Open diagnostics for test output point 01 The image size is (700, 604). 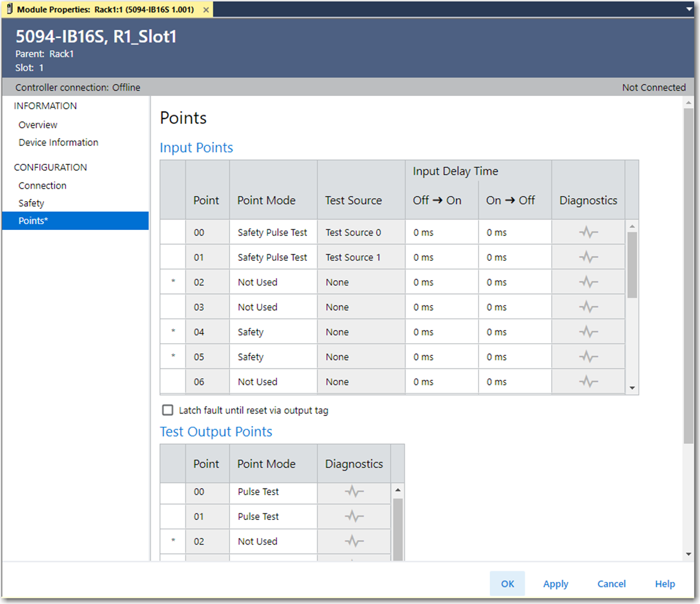pyautogui.click(x=354, y=517)
